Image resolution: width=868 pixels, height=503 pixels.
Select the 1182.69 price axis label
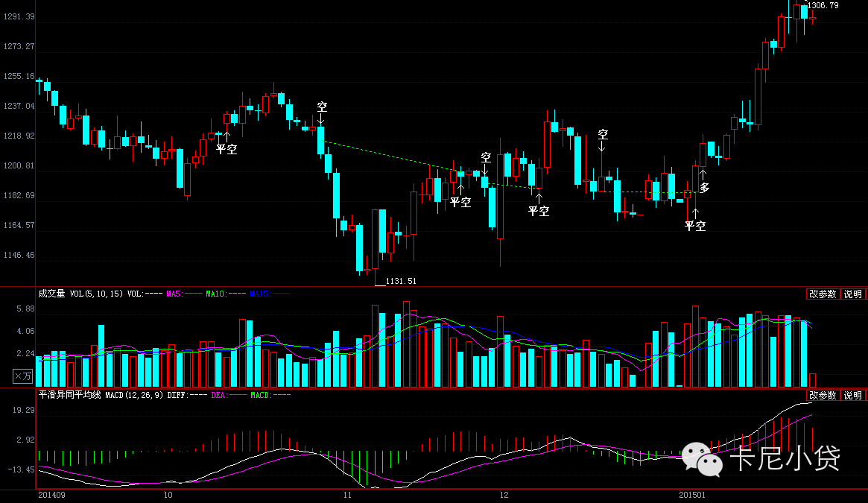[19, 195]
